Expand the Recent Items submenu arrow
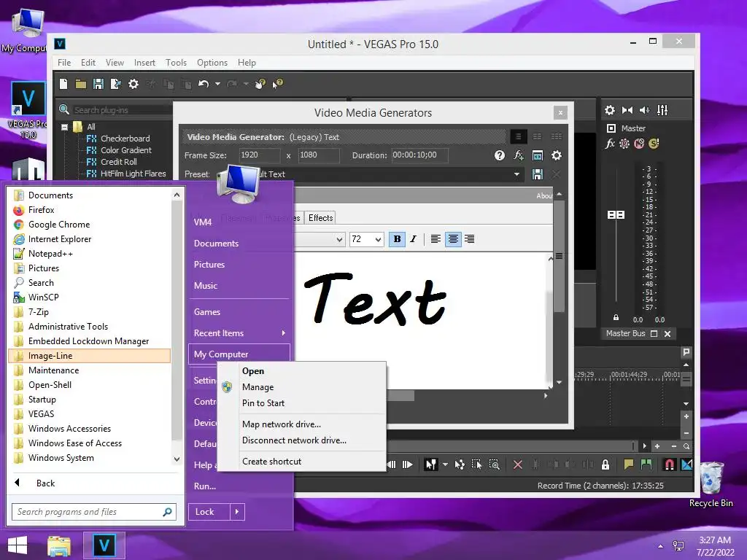 pyautogui.click(x=284, y=332)
